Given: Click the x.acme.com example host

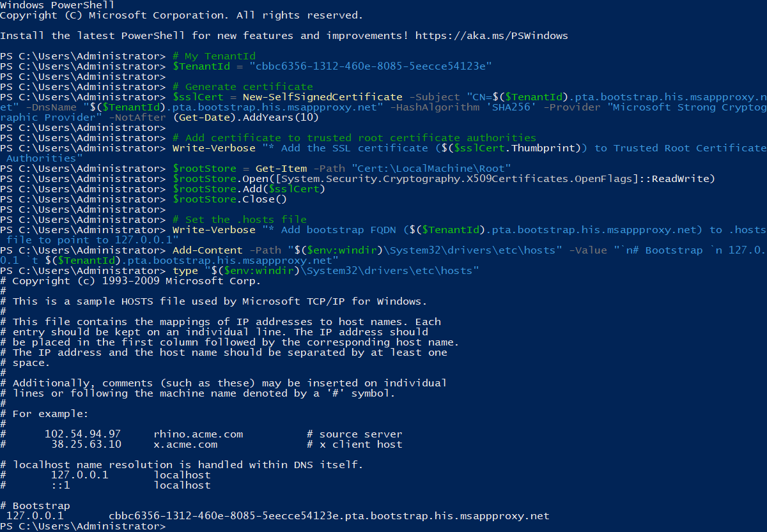Looking at the screenshot, I should point(185,445).
